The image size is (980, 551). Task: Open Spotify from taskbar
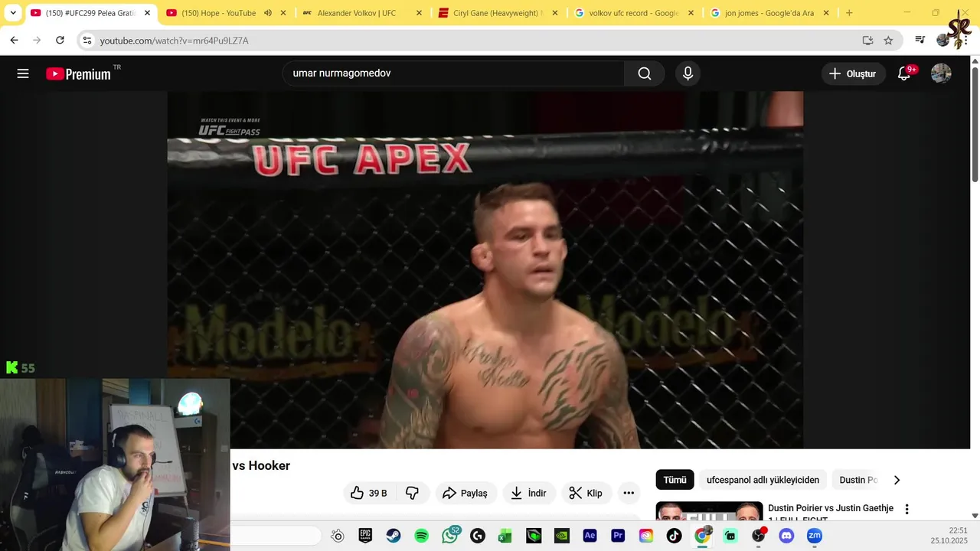point(421,536)
